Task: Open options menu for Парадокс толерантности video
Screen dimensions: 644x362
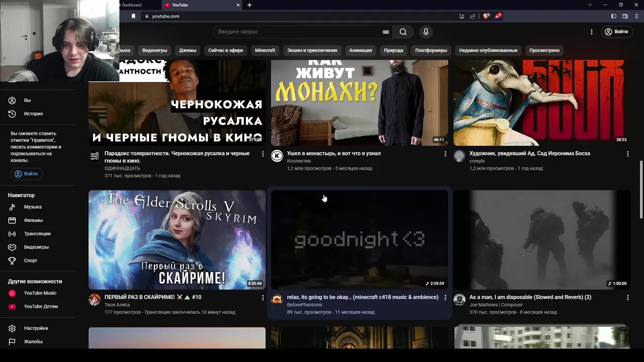Action: point(263,154)
